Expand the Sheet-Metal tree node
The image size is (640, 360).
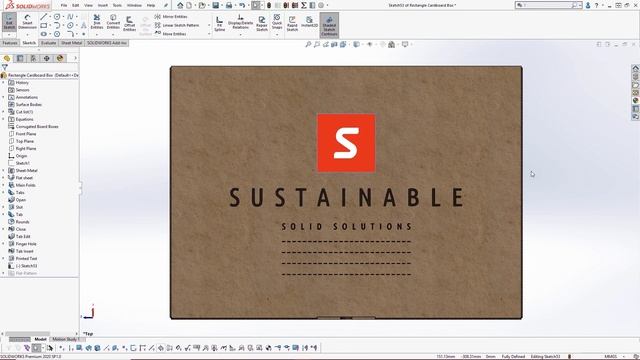click(x=3, y=170)
